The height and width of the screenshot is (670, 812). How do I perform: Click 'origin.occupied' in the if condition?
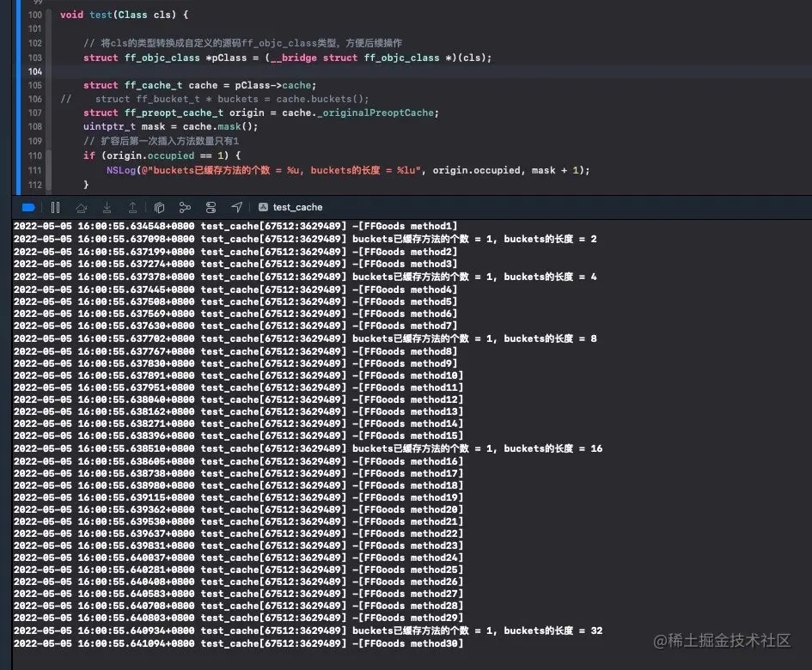[150, 155]
